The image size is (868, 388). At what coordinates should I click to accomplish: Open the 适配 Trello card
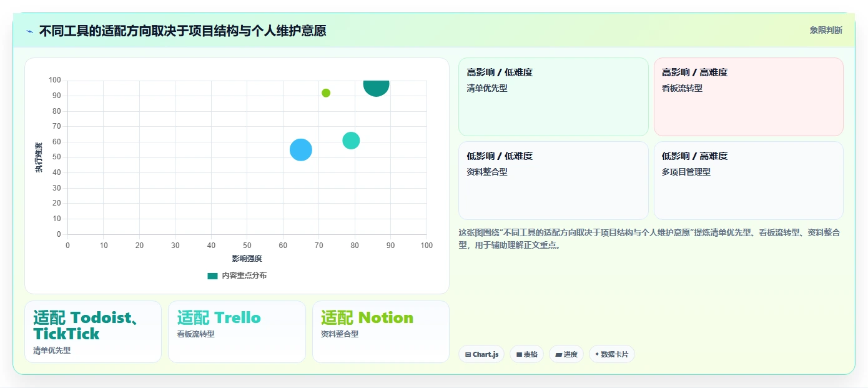(237, 332)
